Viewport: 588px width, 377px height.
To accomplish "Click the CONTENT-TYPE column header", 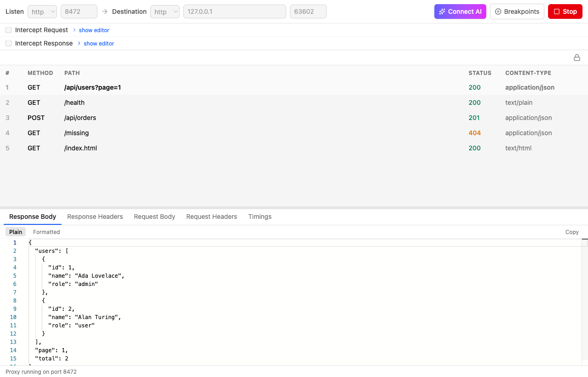I will [x=528, y=73].
